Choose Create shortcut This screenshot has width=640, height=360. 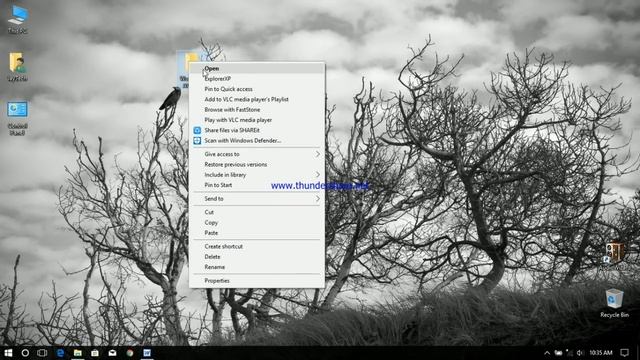(257, 246)
